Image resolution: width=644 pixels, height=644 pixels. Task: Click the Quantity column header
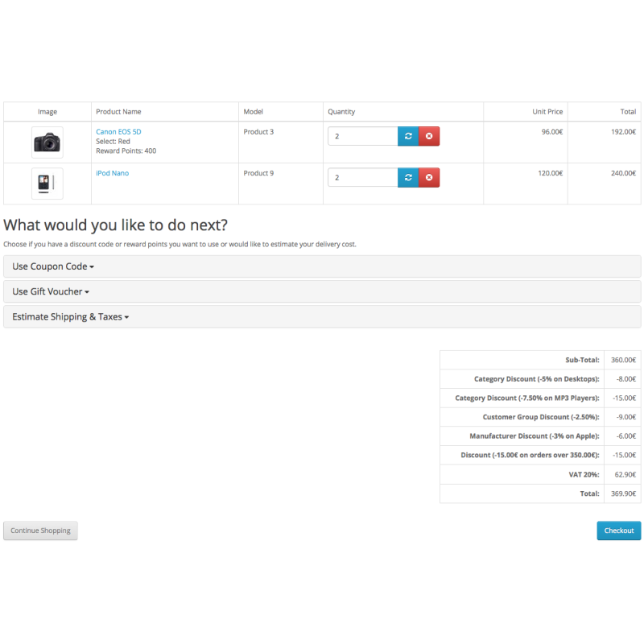point(341,112)
